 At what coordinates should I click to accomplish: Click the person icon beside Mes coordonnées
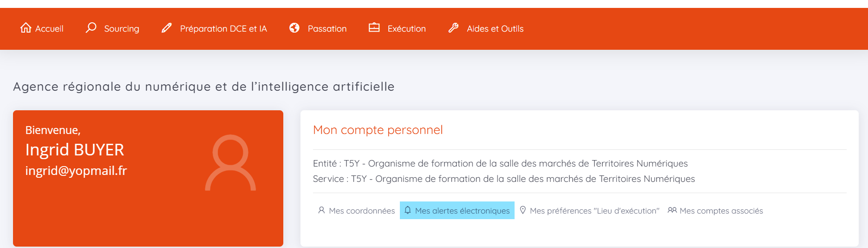point(321,210)
